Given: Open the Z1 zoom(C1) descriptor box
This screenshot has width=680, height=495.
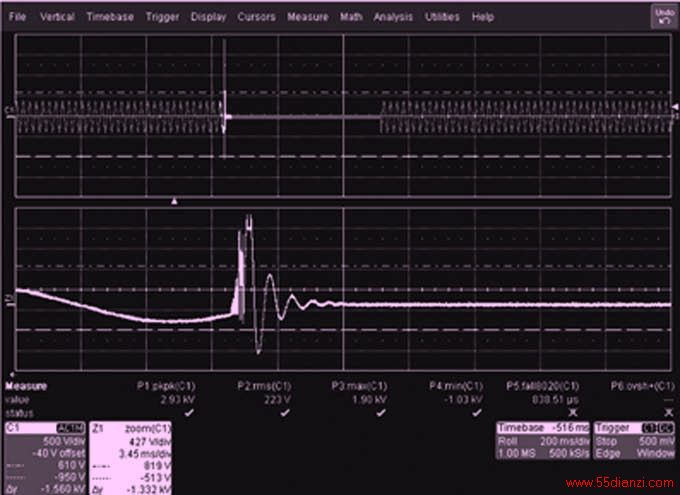Looking at the screenshot, I should pos(130,458).
